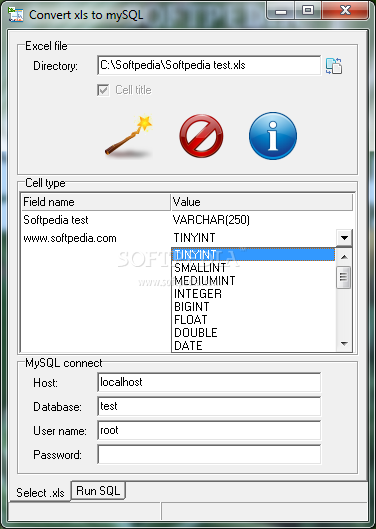Select TINYINT in the dropdown list
The image size is (376, 529).
(x=253, y=254)
